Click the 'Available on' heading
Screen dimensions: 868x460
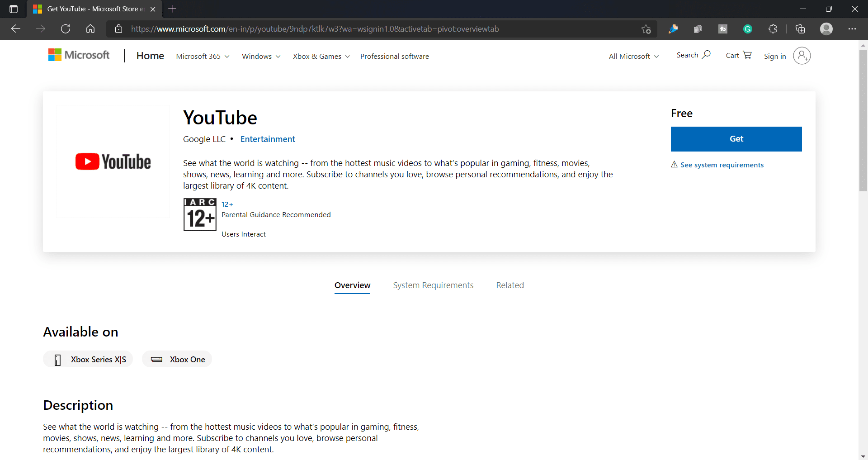click(80, 332)
